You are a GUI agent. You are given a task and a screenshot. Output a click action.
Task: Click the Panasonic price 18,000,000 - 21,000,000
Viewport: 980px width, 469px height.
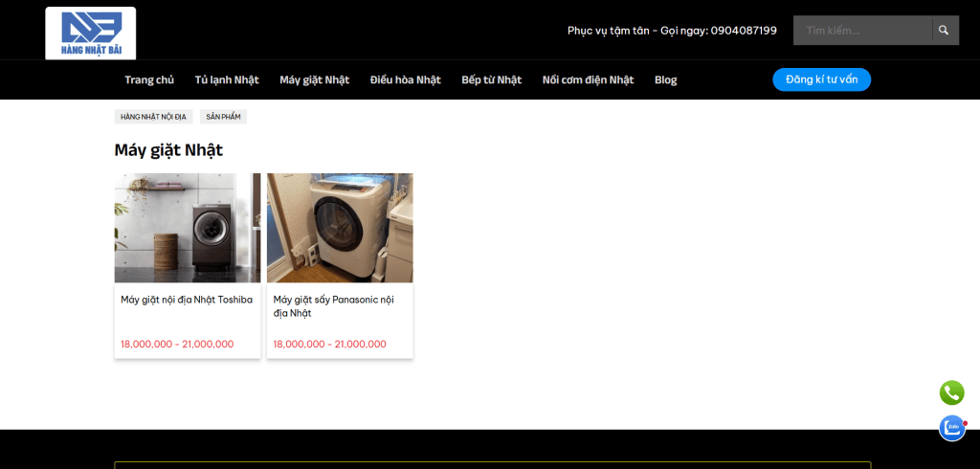(x=330, y=344)
